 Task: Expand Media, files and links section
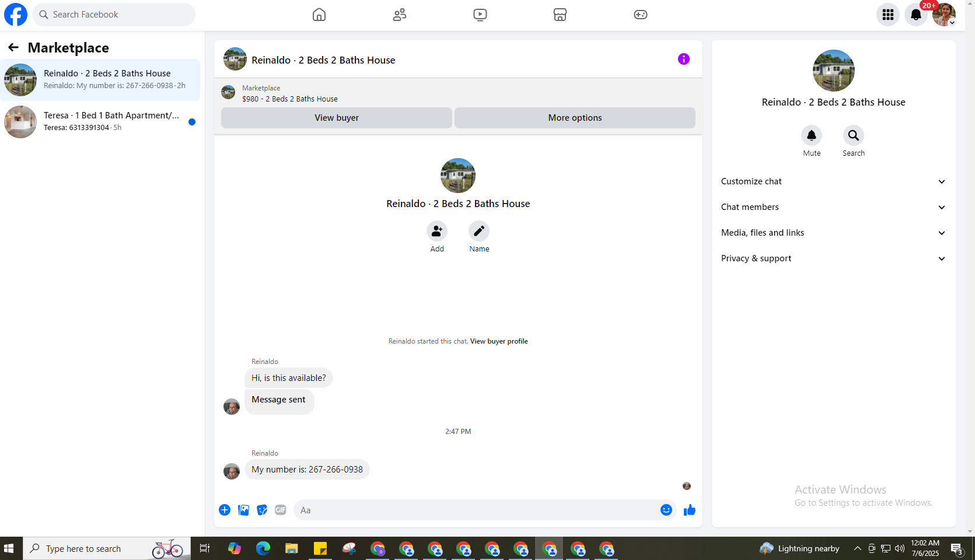click(x=833, y=233)
